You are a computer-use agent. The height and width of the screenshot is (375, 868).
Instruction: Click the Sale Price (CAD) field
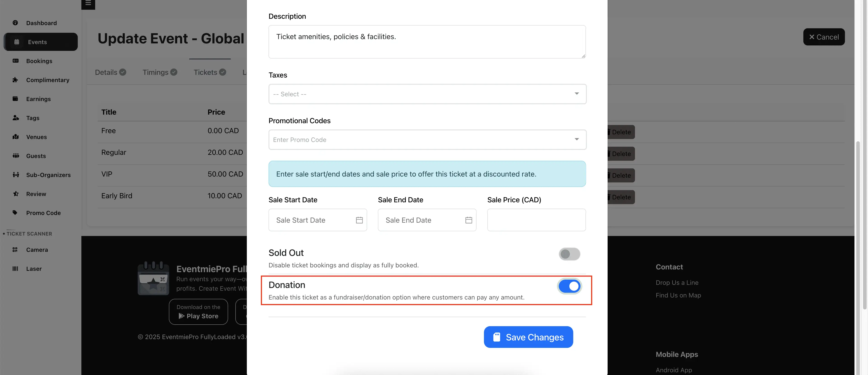point(536,220)
